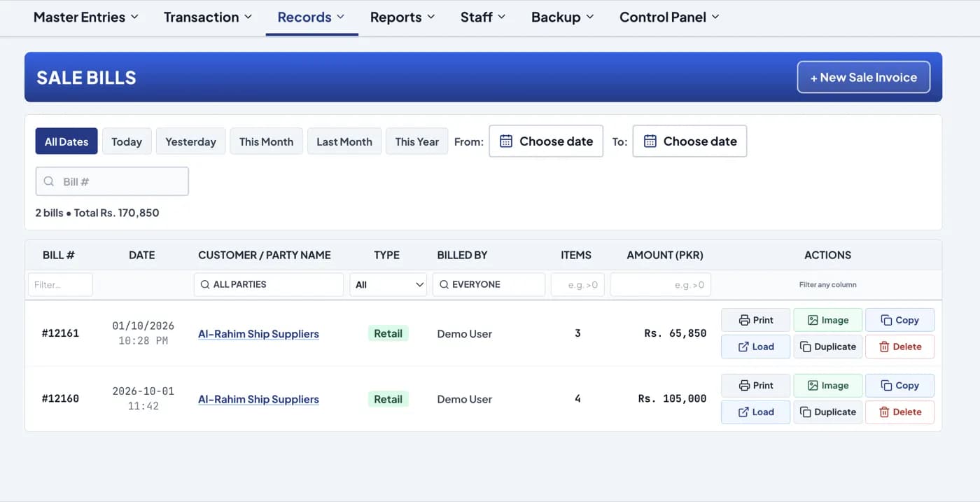Open the Staff dropdown menu

pyautogui.click(x=483, y=17)
